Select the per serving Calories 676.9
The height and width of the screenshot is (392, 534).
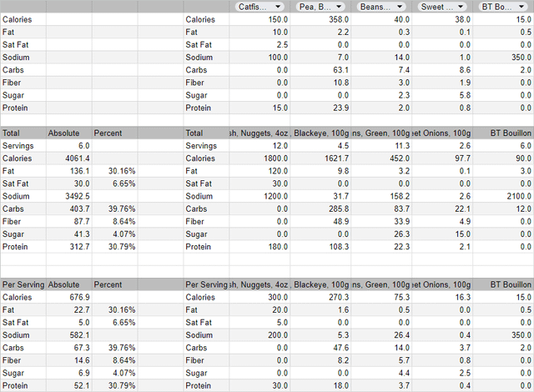68,297
